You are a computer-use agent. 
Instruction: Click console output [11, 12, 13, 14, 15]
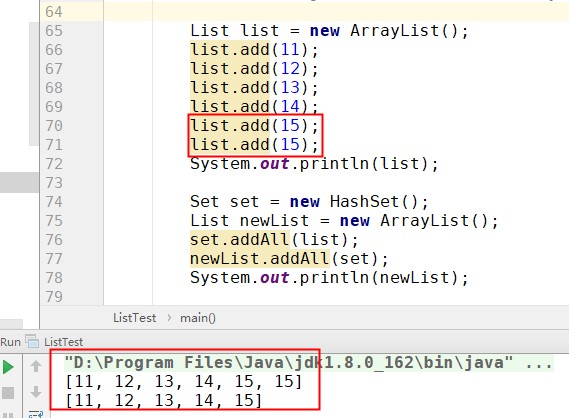pyautogui.click(x=164, y=401)
